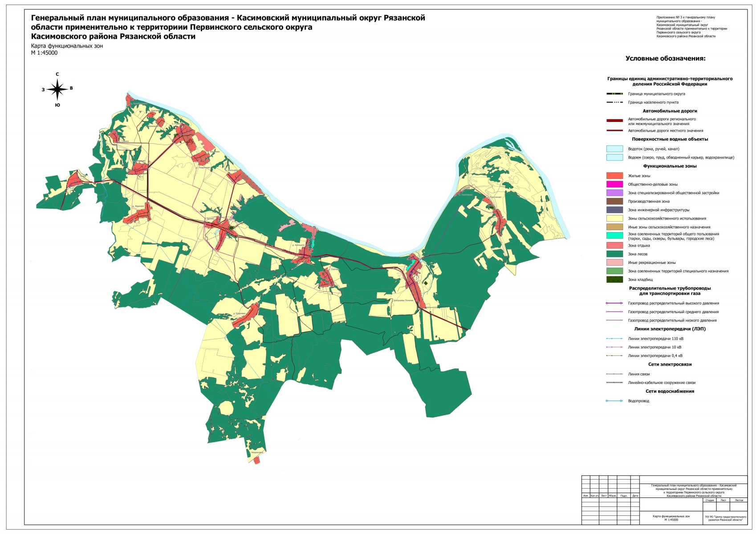This screenshot has width=756, height=534.
Task: Pick the Водоток light blue swatch
Action: 614,149
